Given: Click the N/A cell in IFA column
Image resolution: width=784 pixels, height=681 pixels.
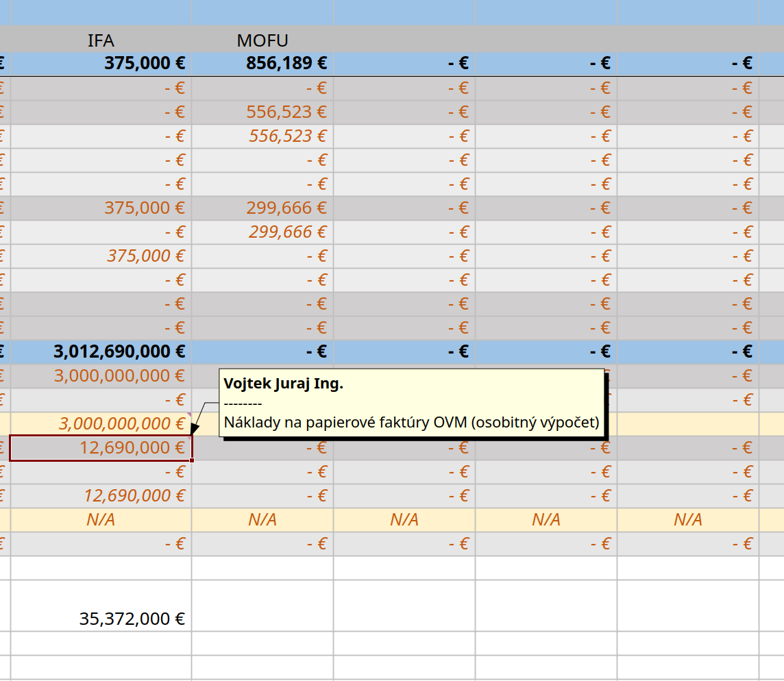Looking at the screenshot, I should pos(101,519).
